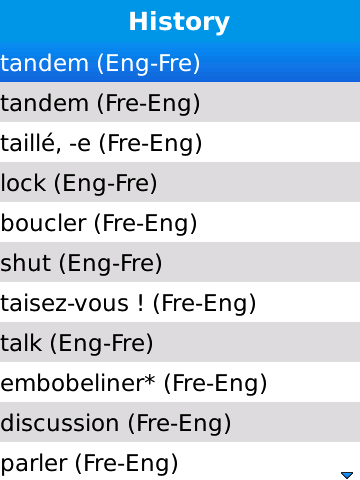This screenshot has width=360, height=480.
Task: Click the (Eng-Fre) tag beside talk
Action: [x=102, y=344]
